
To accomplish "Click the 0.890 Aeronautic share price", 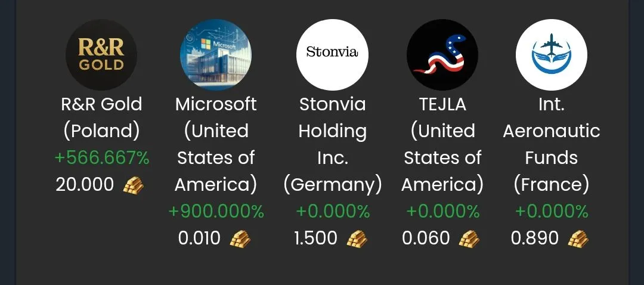I will [535, 238].
